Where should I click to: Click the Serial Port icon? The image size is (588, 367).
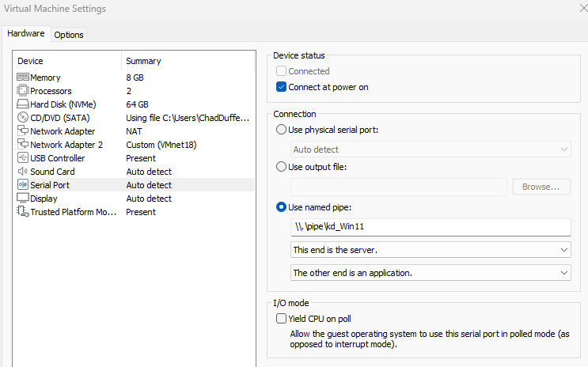[23, 185]
